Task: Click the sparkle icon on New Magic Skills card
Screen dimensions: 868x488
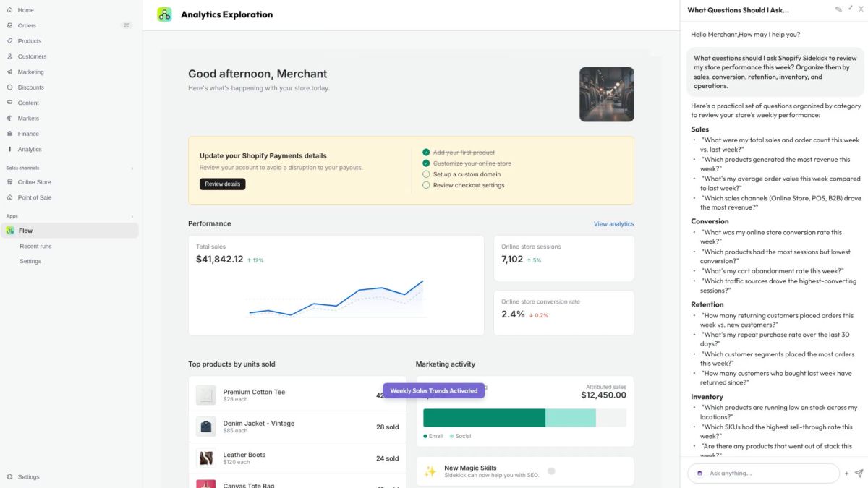Action: click(430, 471)
